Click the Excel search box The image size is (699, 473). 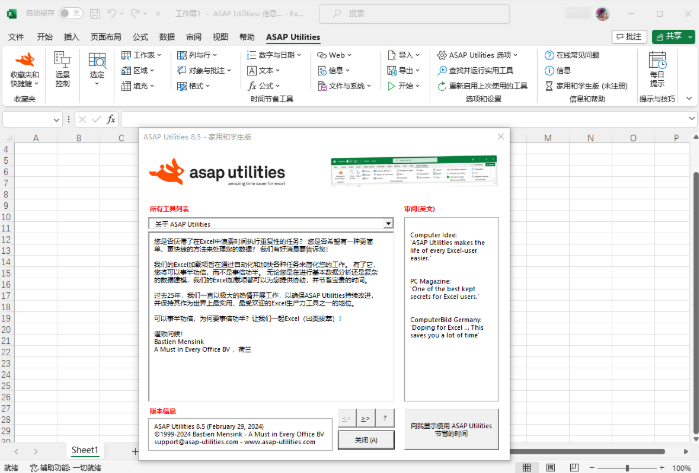click(x=414, y=14)
